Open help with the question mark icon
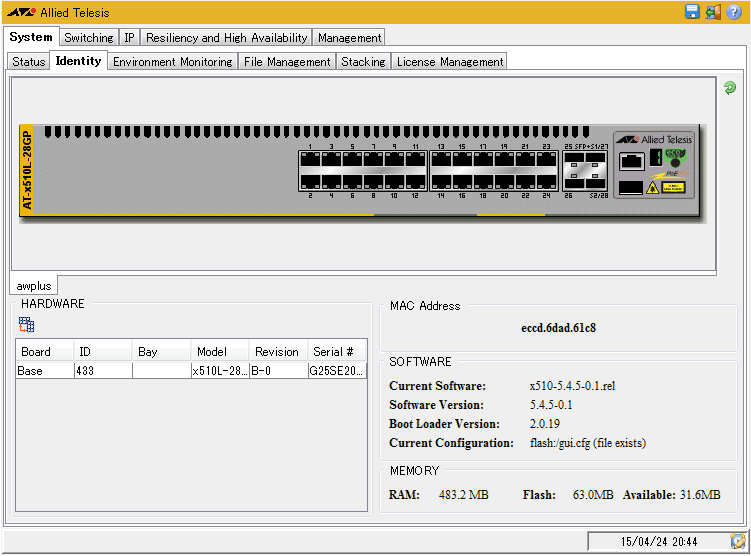The height and width of the screenshot is (556, 751). point(734,12)
